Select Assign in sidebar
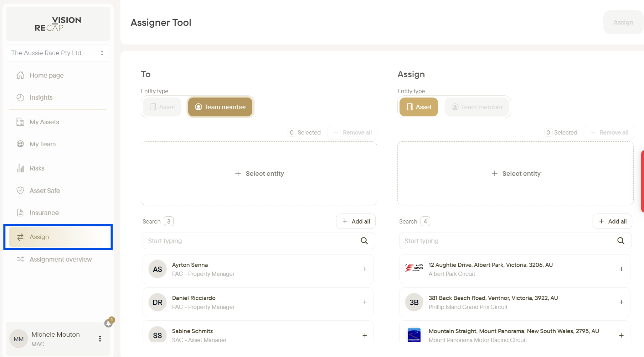644x357 pixels. 58,237
